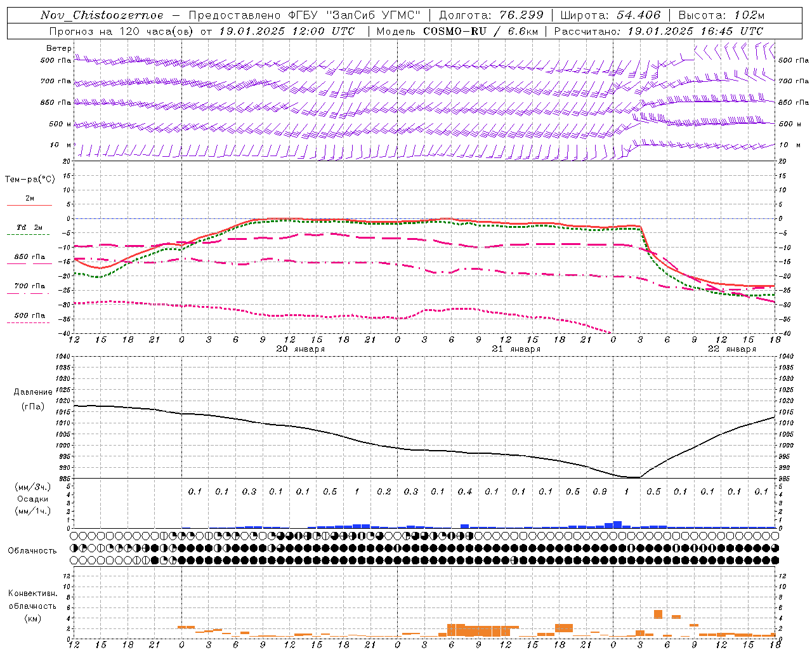Click 'Рассчитано: 19.01.2025 16:45 UTC' text
The image size is (812, 650).
[x=658, y=31]
